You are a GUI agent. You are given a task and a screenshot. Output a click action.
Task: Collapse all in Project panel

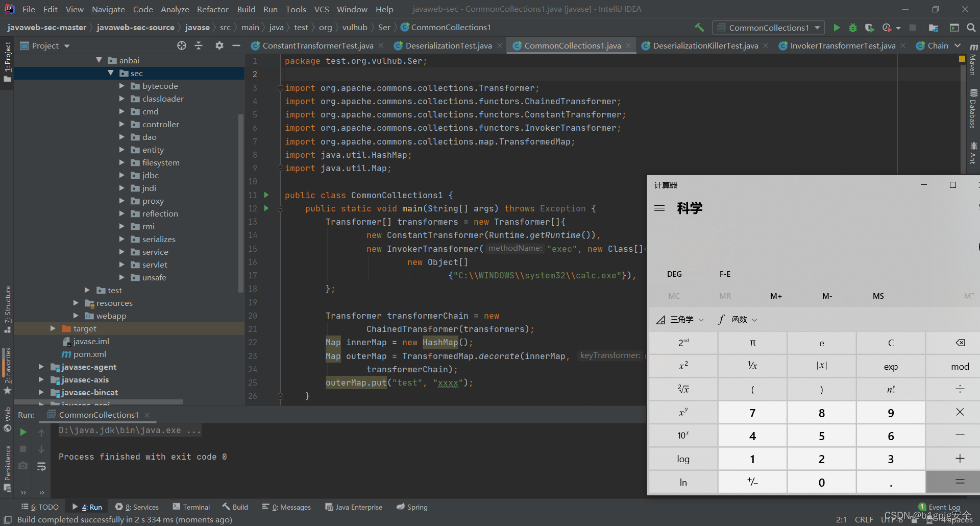tap(199, 45)
